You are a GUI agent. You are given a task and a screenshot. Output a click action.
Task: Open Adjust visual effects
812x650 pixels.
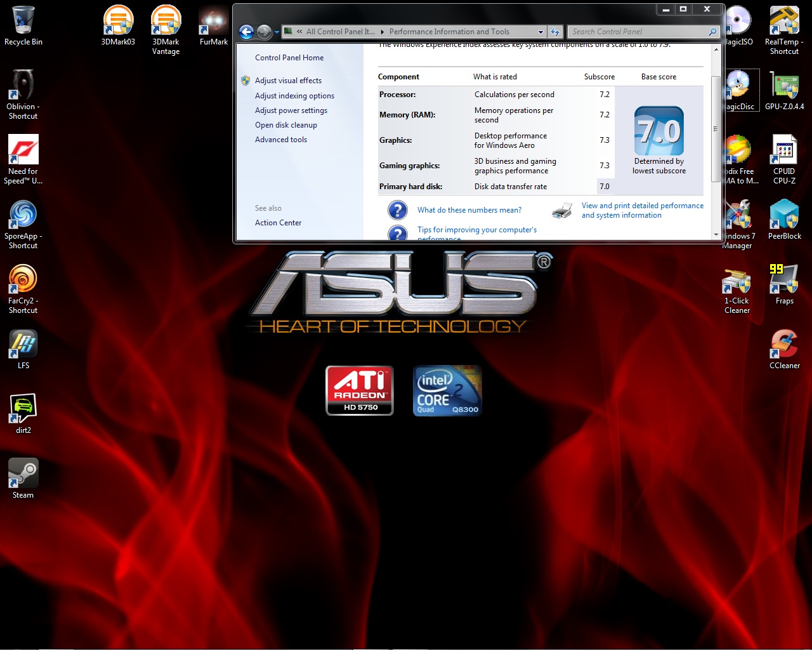point(288,81)
